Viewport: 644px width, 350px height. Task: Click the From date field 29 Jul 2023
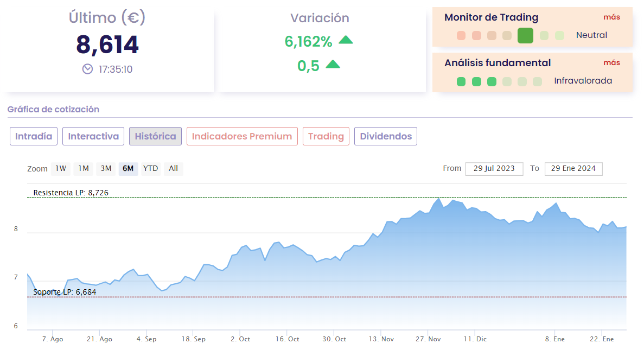pos(494,168)
